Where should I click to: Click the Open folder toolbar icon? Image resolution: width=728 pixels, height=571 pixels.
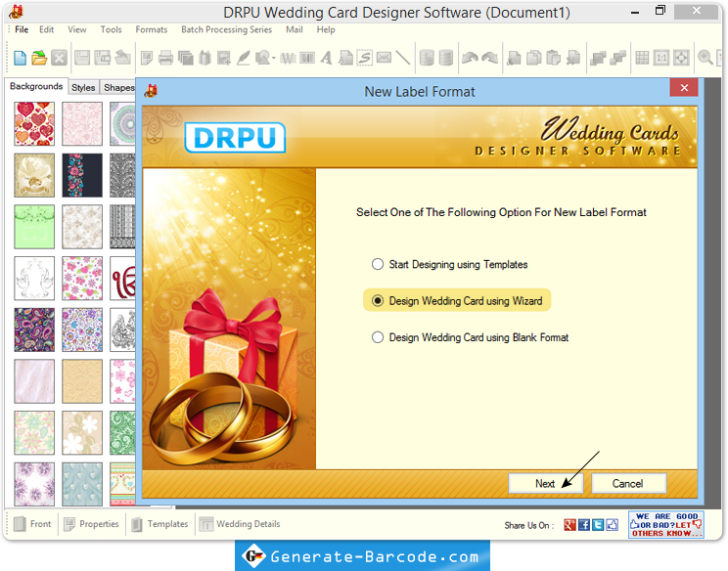39,58
